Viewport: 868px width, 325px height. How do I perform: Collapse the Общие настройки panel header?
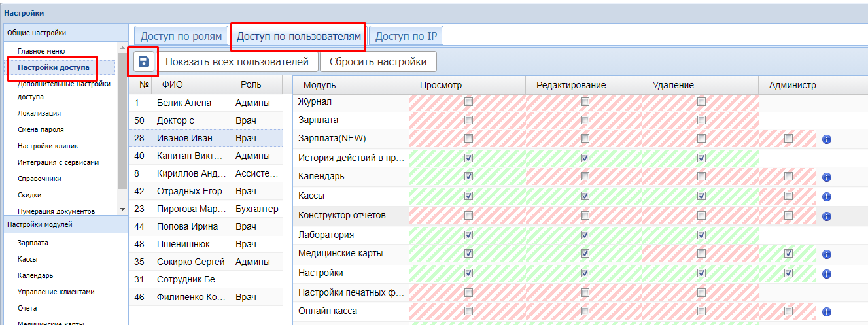coord(64,33)
